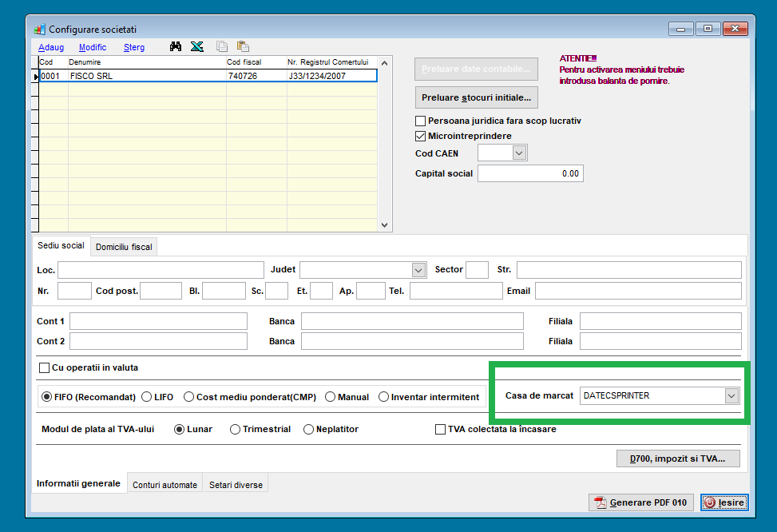Image resolution: width=777 pixels, height=532 pixels.
Task: Choose the LIFO stock method
Action: (146, 397)
